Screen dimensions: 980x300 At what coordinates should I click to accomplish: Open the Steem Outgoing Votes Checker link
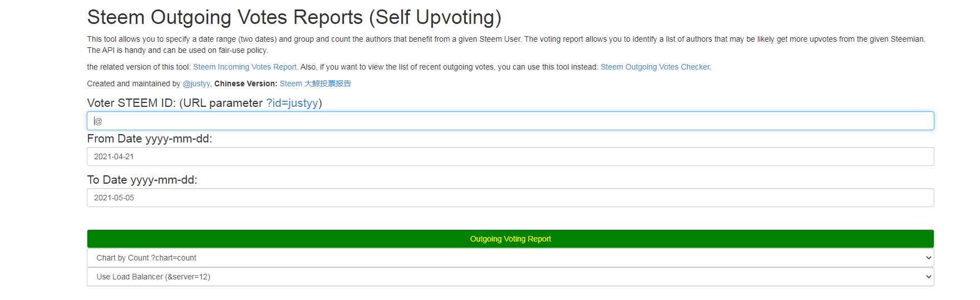tap(655, 67)
